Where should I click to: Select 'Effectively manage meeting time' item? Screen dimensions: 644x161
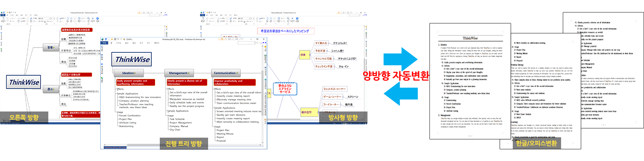[234, 99]
